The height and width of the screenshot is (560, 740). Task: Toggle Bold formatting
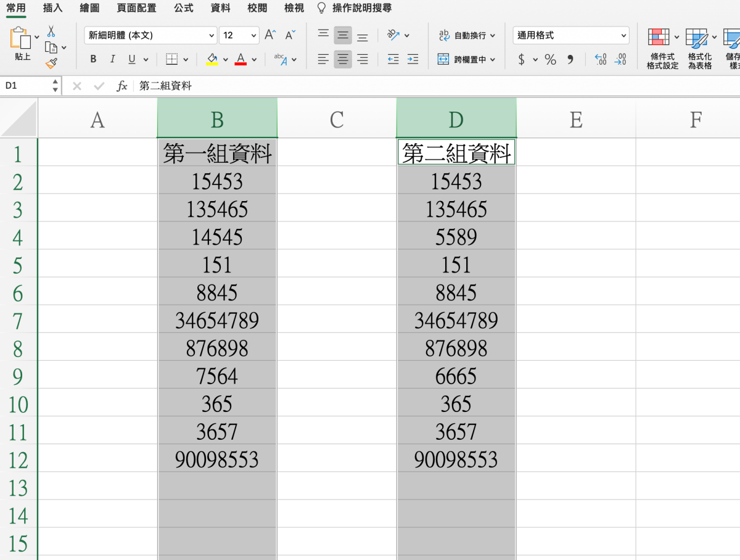pos(93,59)
